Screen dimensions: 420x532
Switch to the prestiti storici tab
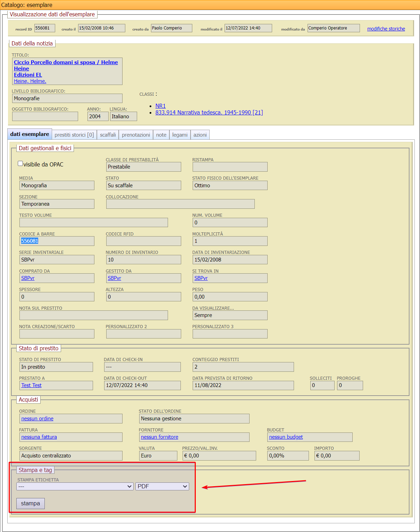coord(74,135)
